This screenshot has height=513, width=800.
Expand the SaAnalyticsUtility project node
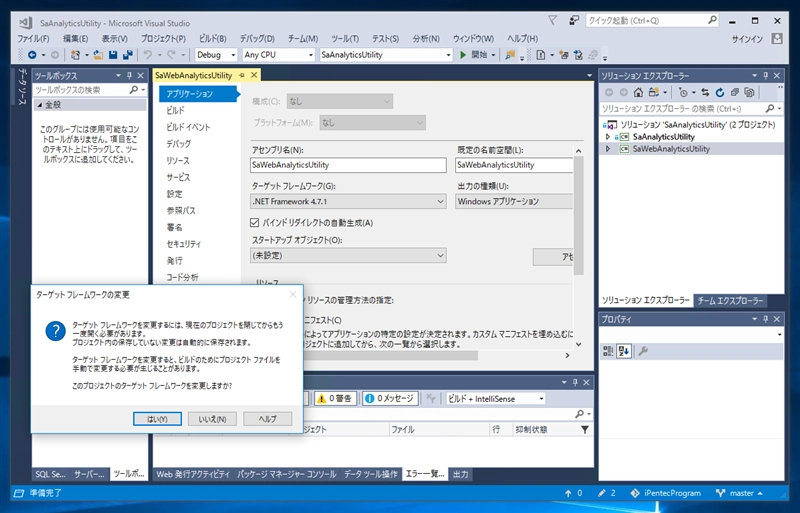pyautogui.click(x=608, y=137)
